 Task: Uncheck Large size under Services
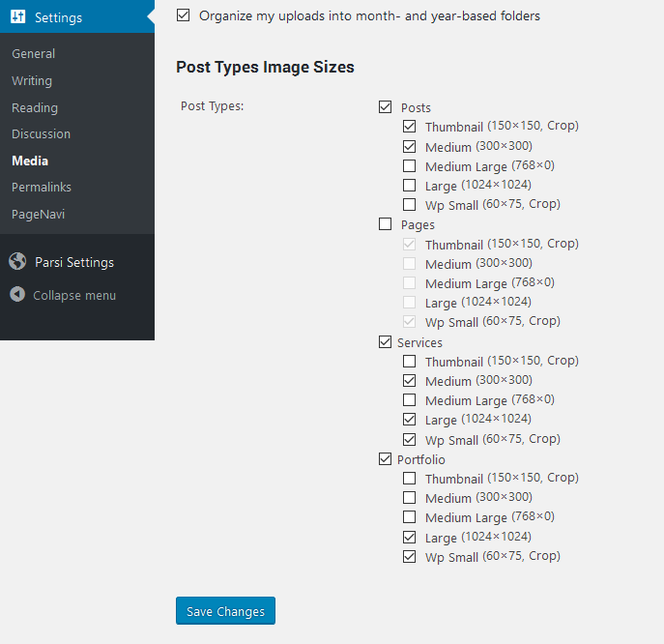tap(409, 420)
